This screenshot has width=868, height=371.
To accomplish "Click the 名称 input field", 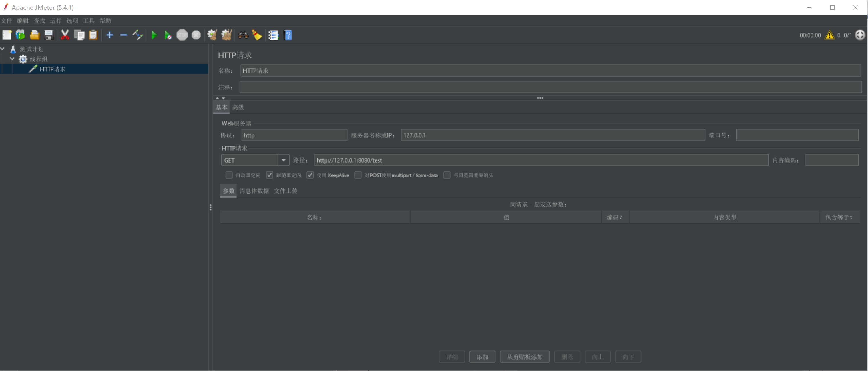I will click(x=550, y=71).
